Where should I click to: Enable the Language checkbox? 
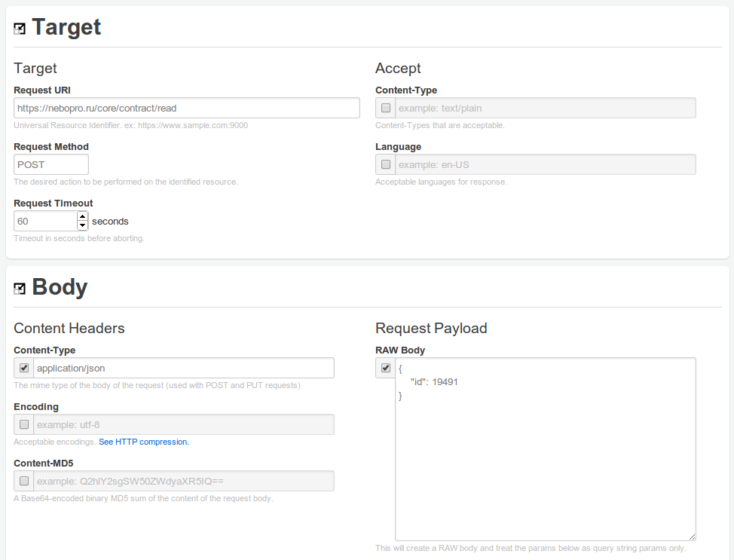click(386, 164)
